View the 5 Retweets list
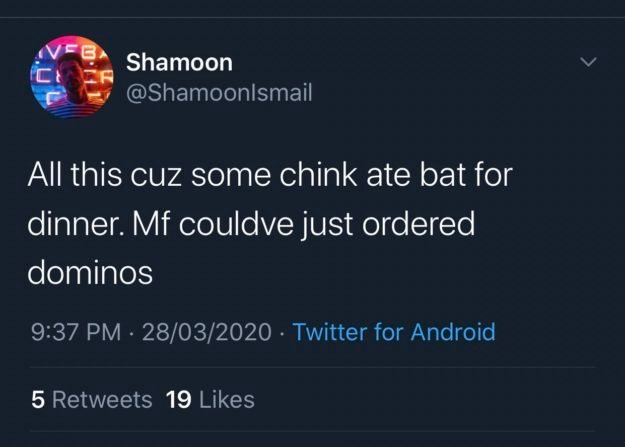625x447 pixels. click(x=91, y=400)
